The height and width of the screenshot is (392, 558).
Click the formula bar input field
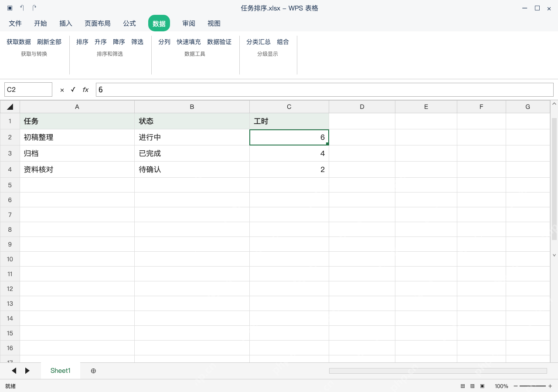pyautogui.click(x=325, y=90)
